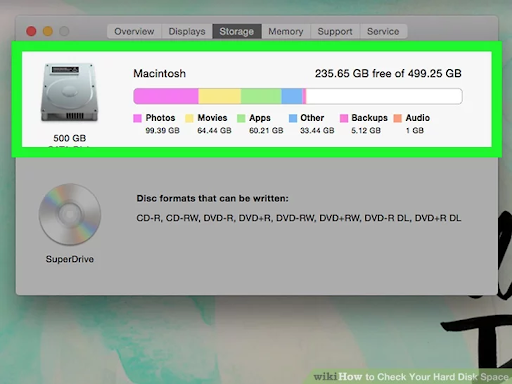
Task: Click the SuperDrive disc icon
Action: pos(70,214)
